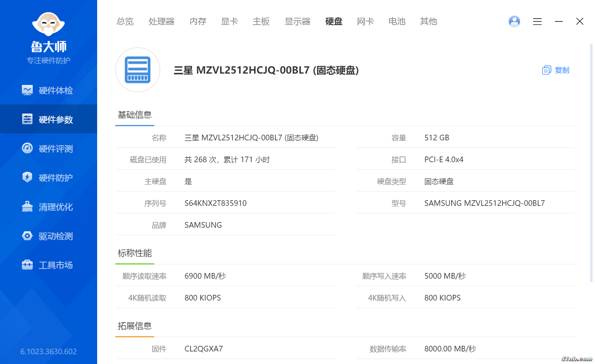Open the 工具市场 tool market
The width and height of the screenshot is (595, 364).
(49, 265)
